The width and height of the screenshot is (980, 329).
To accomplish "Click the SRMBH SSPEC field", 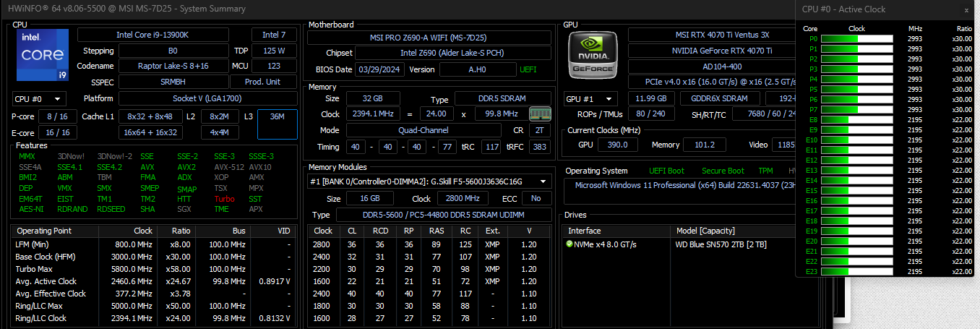I will (173, 82).
